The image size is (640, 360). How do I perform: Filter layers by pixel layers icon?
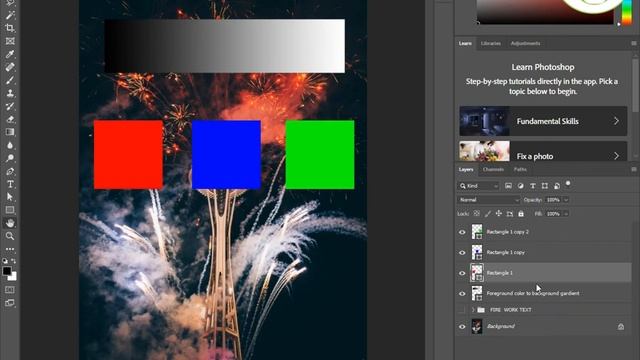pos(508,186)
